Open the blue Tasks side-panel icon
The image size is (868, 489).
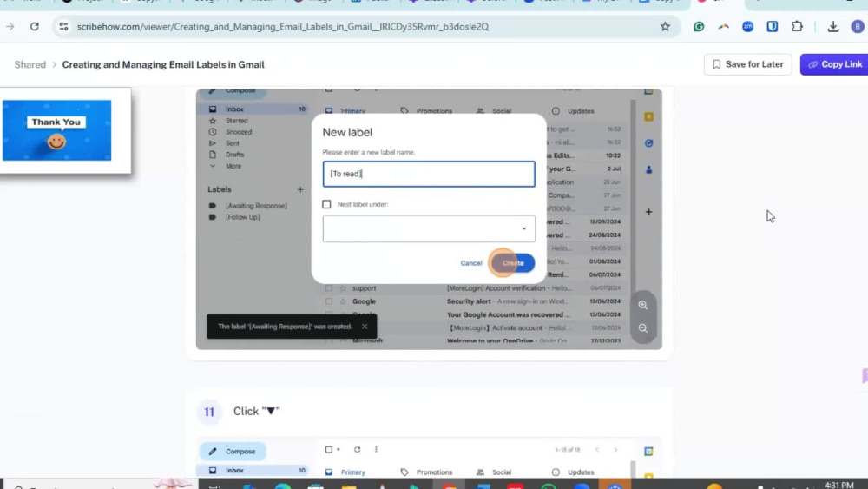648,143
